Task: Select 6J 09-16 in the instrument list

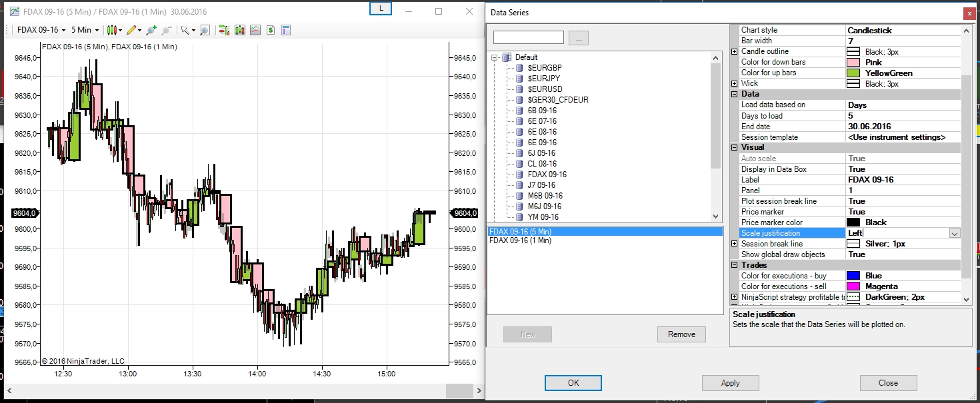Action: 541,153
